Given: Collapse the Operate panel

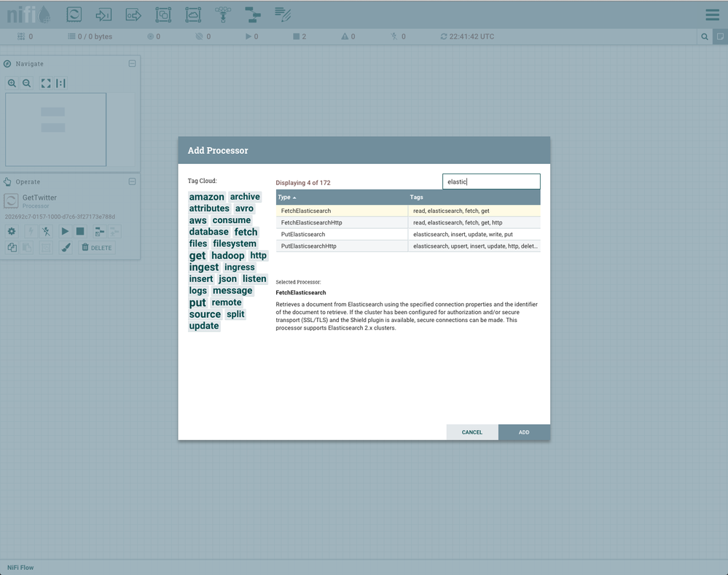Looking at the screenshot, I should click(x=132, y=181).
